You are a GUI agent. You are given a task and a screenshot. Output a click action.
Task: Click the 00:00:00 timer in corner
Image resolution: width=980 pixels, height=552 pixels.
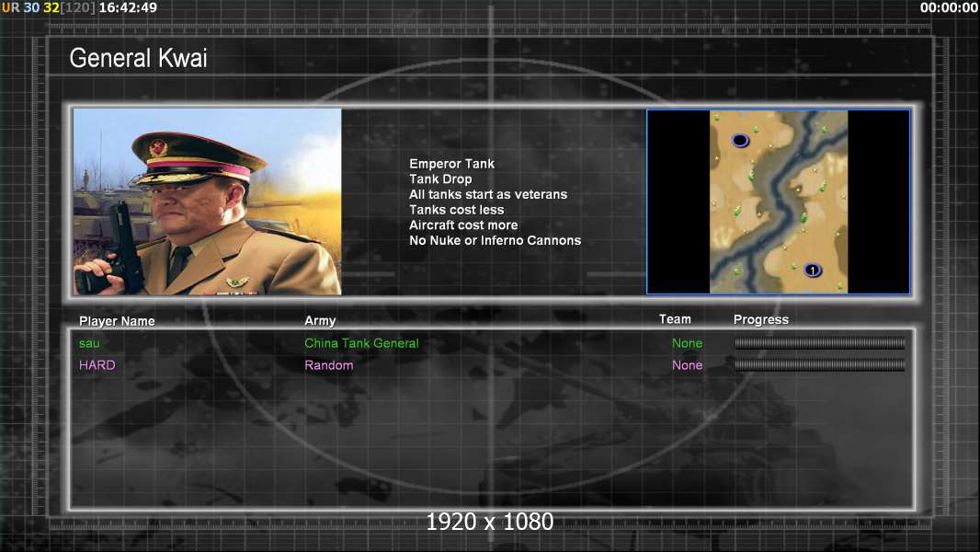click(x=949, y=8)
